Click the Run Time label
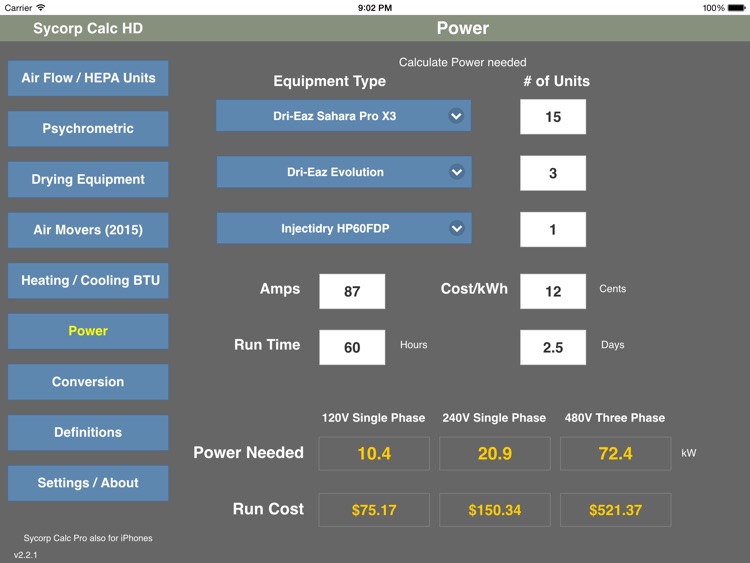 click(x=267, y=345)
